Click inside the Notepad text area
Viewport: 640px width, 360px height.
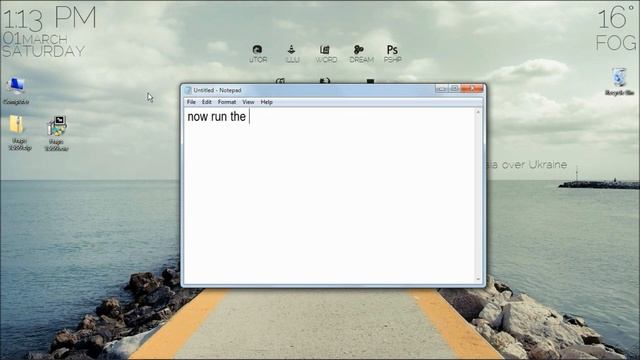coord(330,195)
